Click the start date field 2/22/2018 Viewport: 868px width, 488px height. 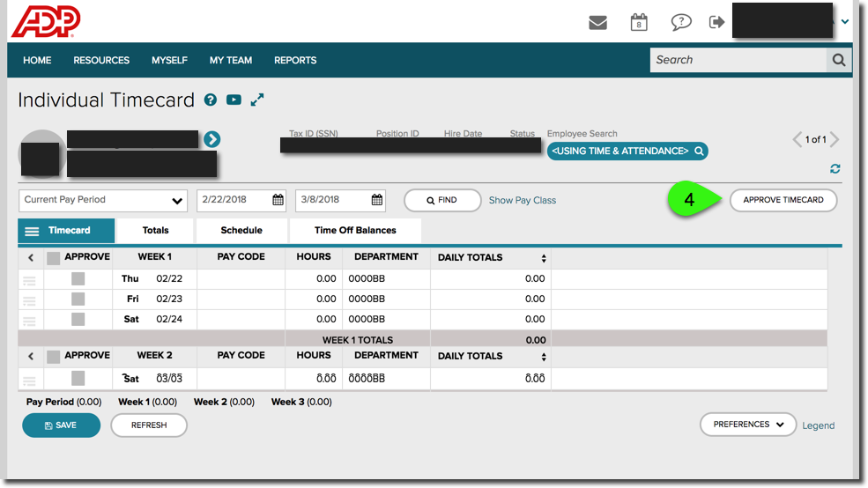234,200
